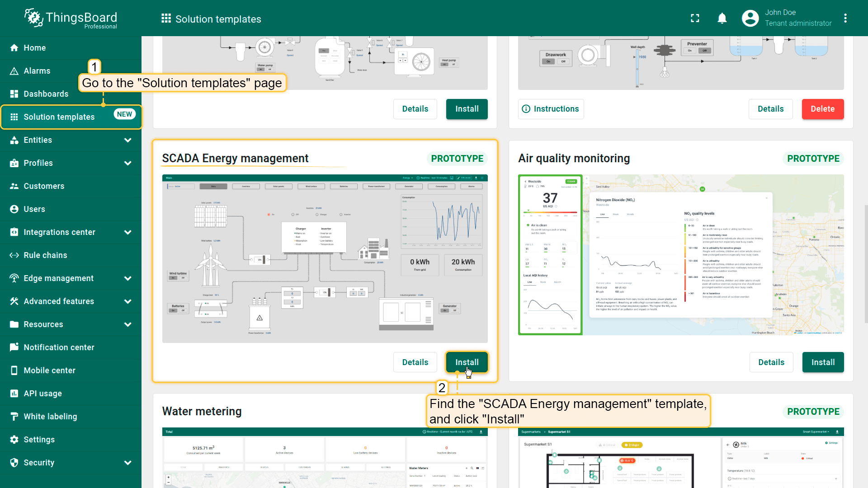Click the John Doe user avatar
Image resolution: width=868 pixels, height=488 pixels.
[x=750, y=18]
